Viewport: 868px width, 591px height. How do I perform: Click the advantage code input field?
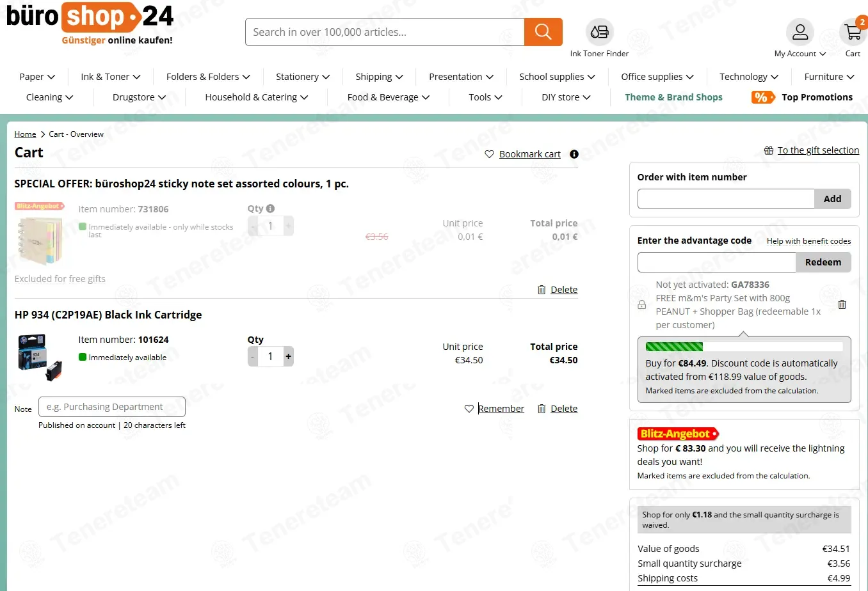coord(717,262)
